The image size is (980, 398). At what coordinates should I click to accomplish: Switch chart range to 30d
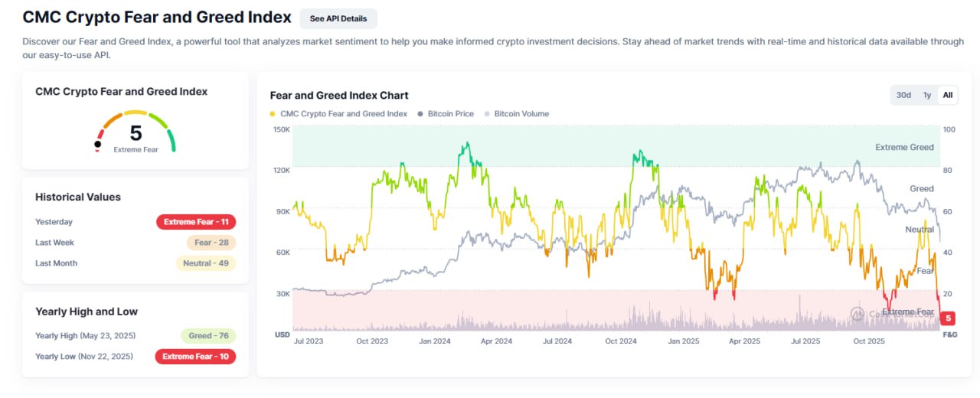tap(903, 95)
